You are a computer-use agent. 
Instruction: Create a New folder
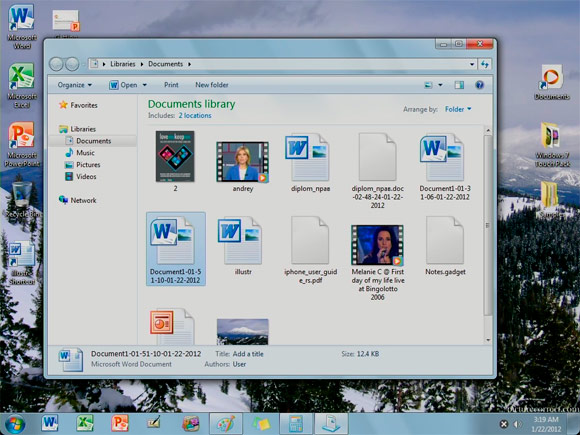coord(212,85)
